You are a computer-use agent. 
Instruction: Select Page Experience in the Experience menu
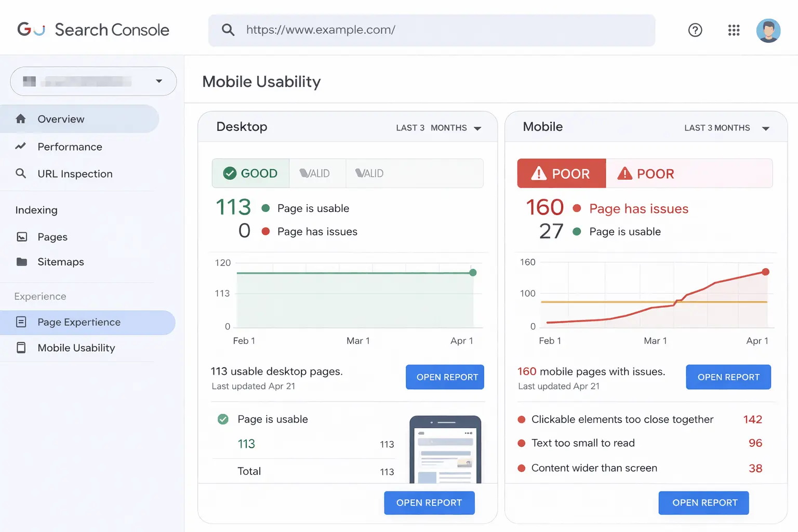(78, 322)
